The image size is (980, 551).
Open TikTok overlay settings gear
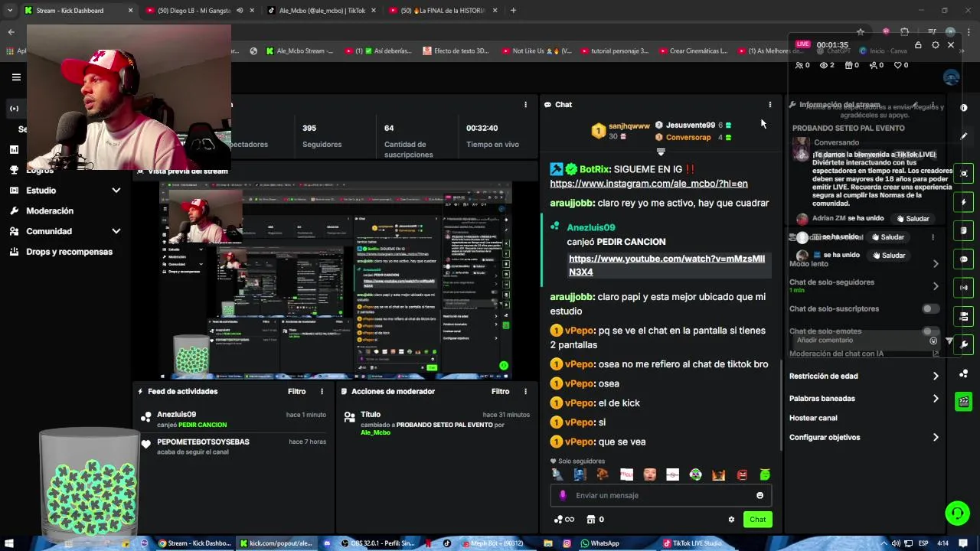(x=935, y=45)
